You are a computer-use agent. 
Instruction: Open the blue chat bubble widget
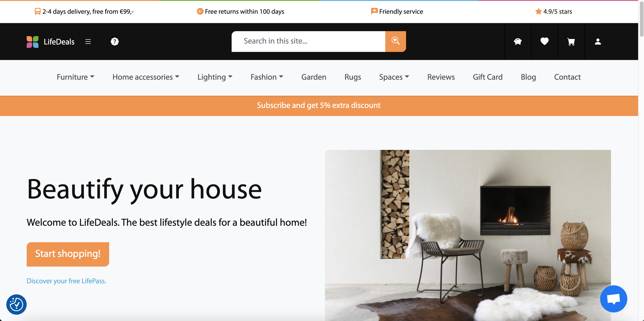click(613, 299)
